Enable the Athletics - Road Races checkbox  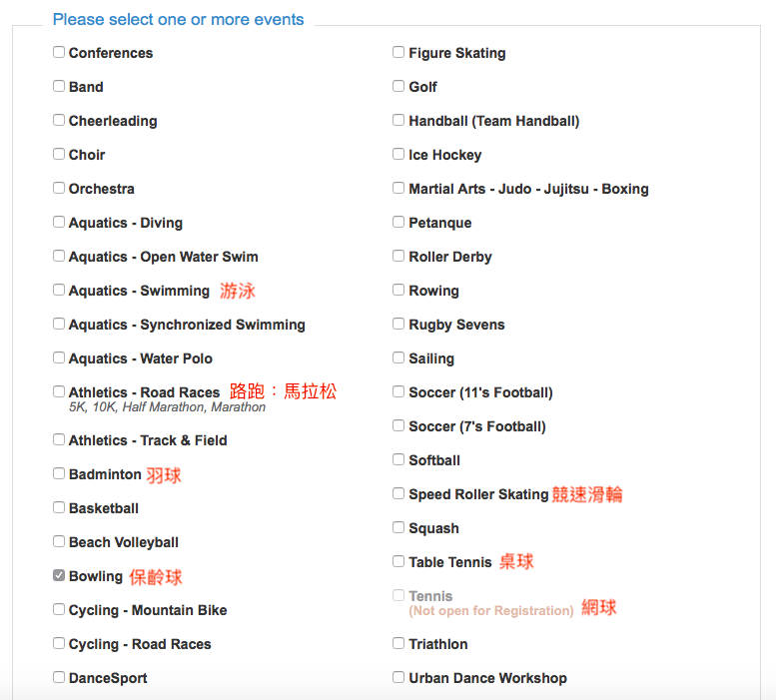point(59,391)
